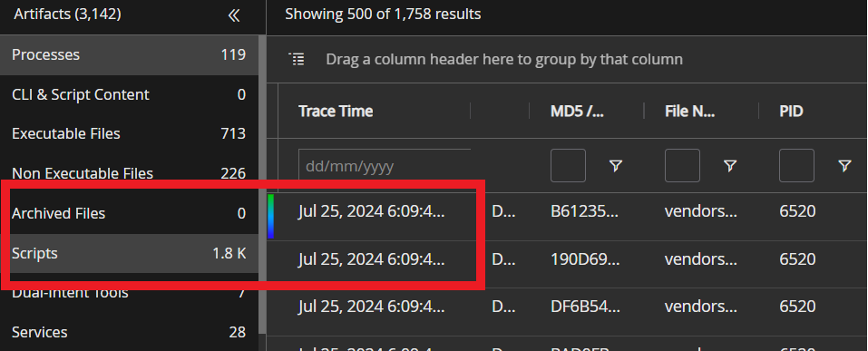Viewport: 868px width, 351px height.
Task: Select Processes artifact category
Action: [x=129, y=54]
